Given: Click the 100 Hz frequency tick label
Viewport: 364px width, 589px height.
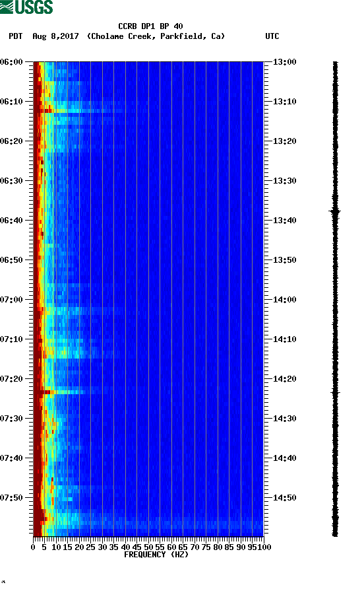Looking at the screenshot, I should pyautogui.click(x=264, y=547).
